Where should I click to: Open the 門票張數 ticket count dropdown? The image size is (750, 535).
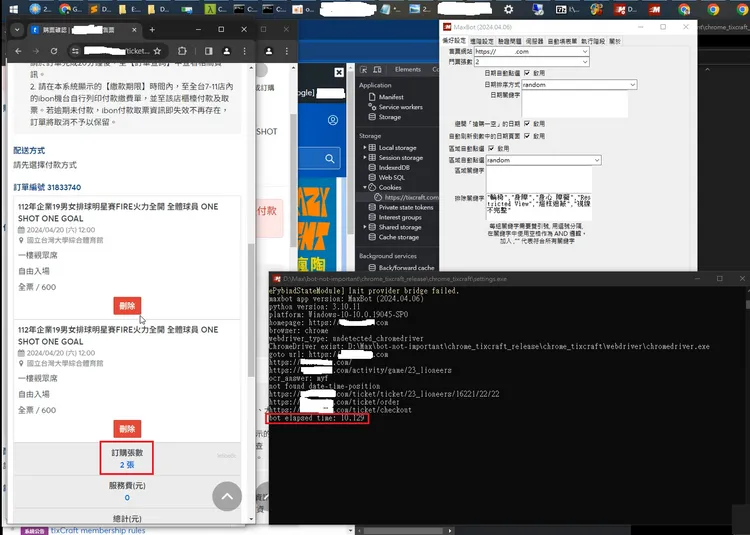[x=585, y=62]
